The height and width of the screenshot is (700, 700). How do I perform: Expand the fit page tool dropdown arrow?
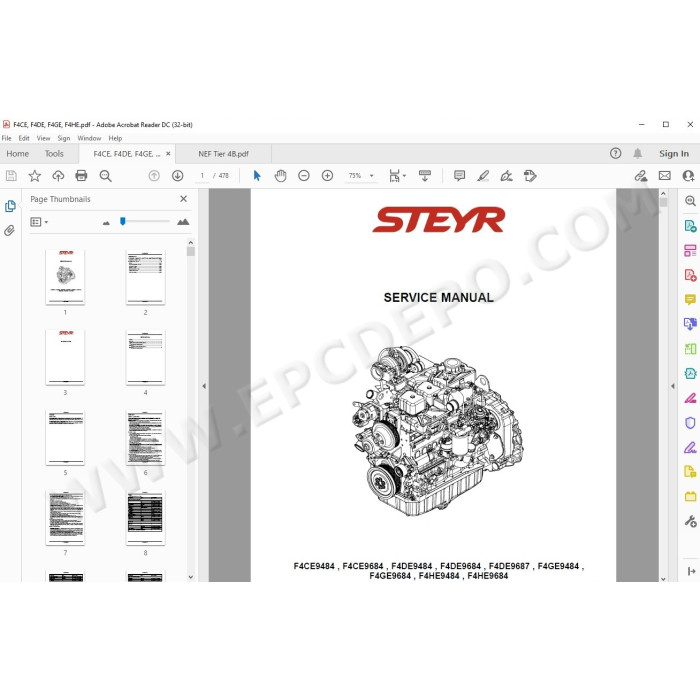click(404, 176)
